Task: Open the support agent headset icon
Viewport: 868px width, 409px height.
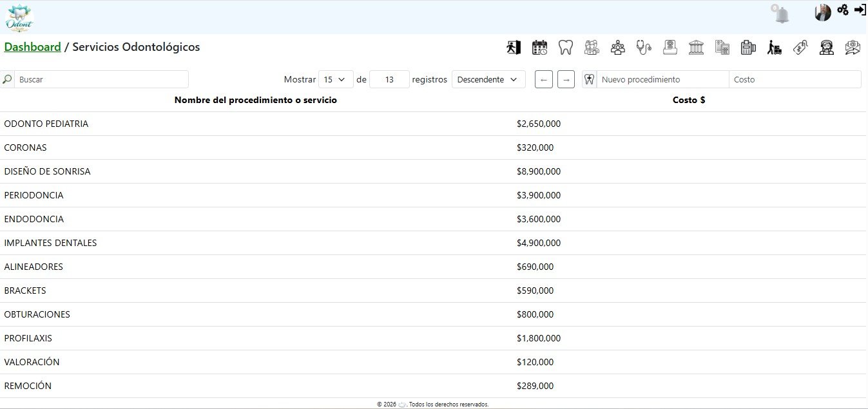Action: coord(827,47)
